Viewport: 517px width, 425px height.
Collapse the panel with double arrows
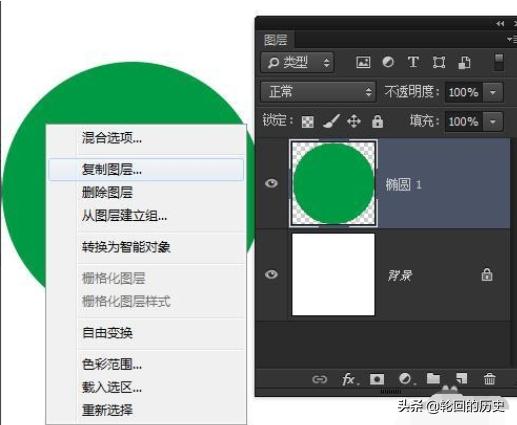click(x=500, y=24)
